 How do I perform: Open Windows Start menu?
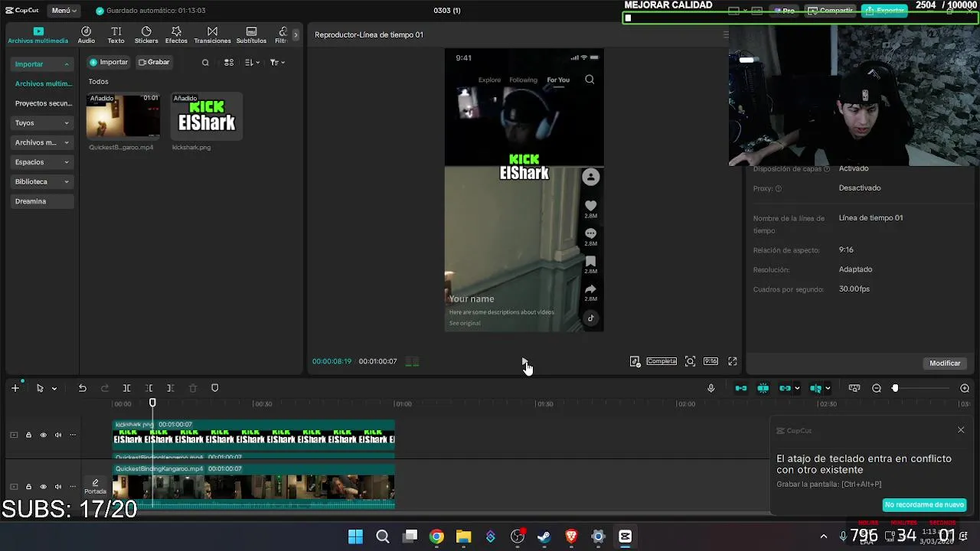[355, 536]
